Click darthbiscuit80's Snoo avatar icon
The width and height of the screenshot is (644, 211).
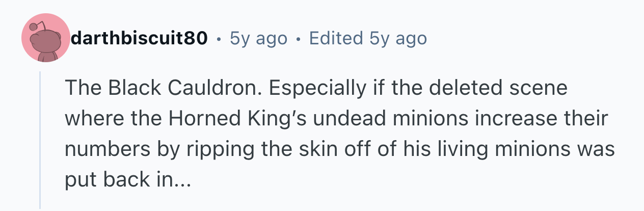[45, 38]
